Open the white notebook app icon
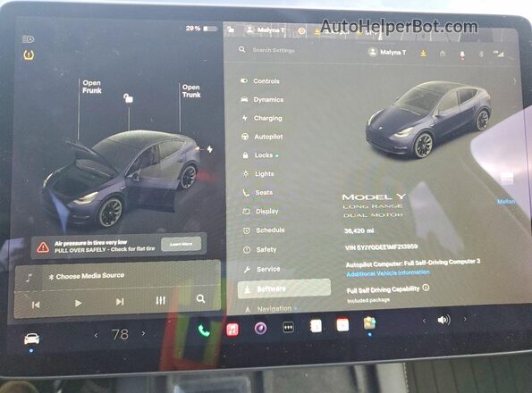 click(x=316, y=326)
